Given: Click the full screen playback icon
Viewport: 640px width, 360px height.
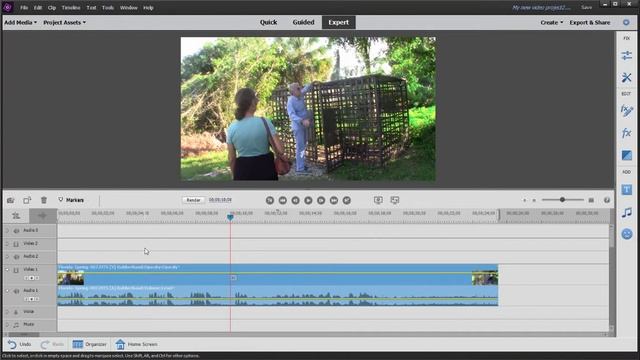Looking at the screenshot, I should [x=395, y=200].
